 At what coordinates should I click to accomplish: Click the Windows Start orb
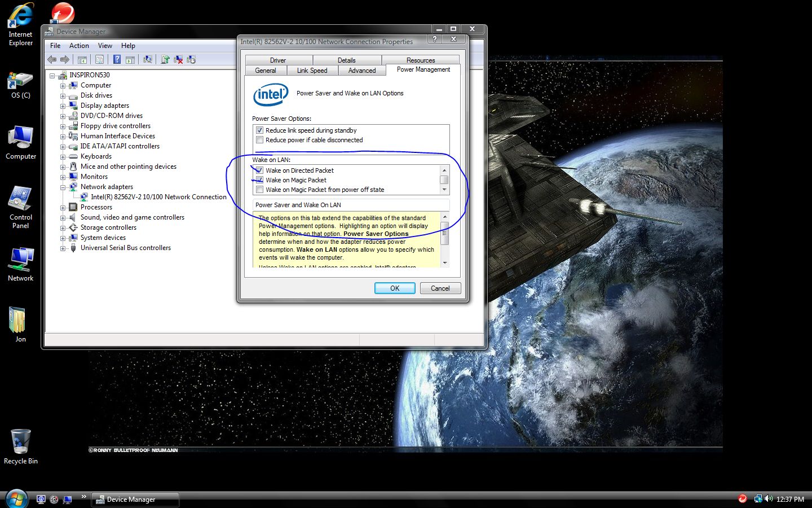(x=16, y=499)
